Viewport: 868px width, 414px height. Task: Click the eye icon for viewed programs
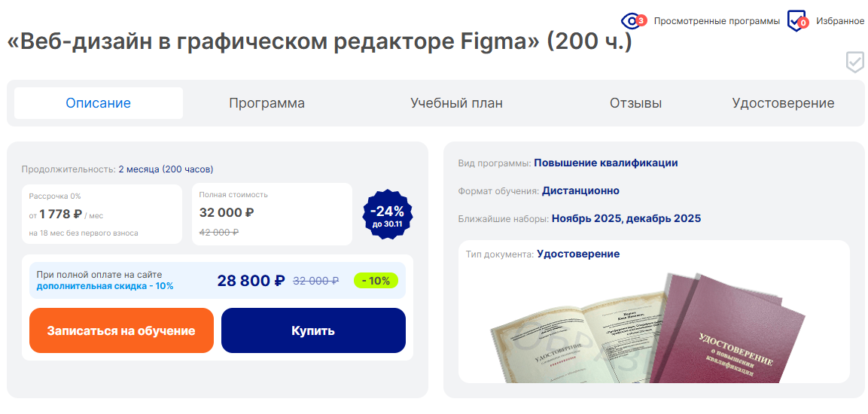click(x=630, y=21)
